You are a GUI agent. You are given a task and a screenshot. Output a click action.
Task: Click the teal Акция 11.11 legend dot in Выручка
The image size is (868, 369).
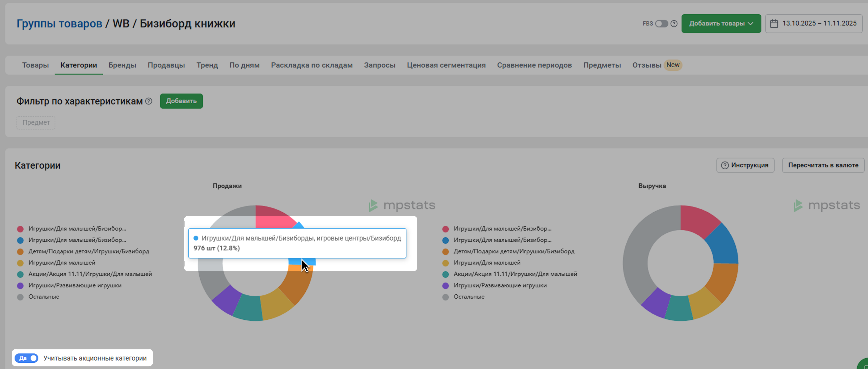(446, 274)
